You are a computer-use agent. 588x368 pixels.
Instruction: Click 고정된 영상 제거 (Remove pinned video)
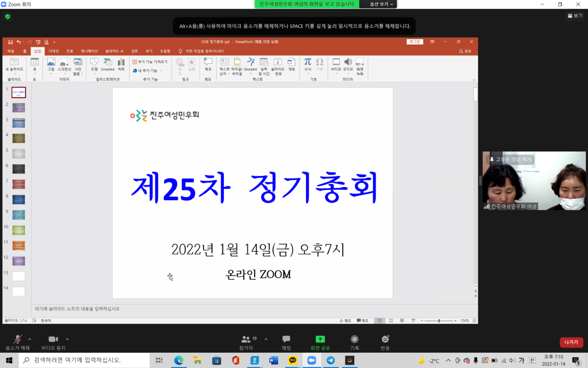pyautogui.click(x=510, y=159)
